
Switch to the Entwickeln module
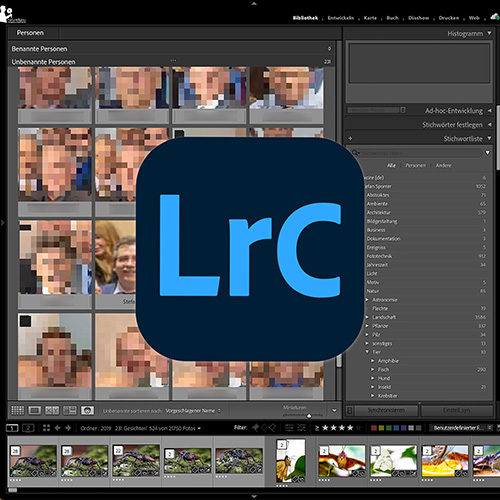click(x=341, y=18)
